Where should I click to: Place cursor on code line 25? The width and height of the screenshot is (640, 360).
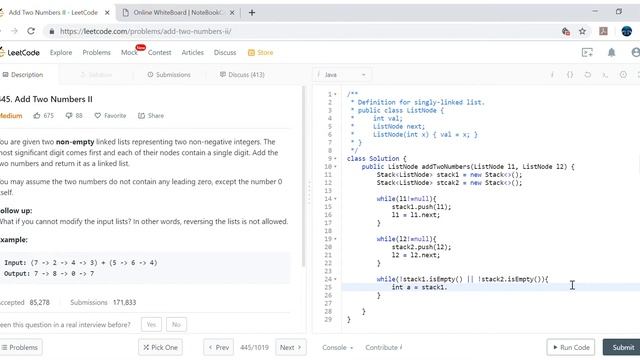tap(490, 287)
